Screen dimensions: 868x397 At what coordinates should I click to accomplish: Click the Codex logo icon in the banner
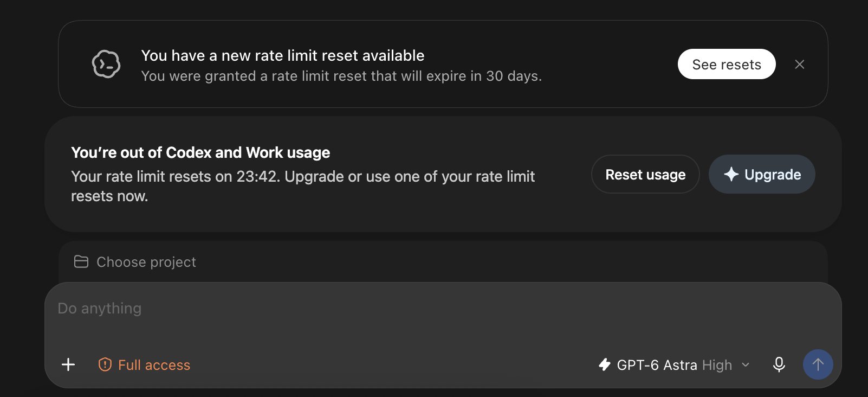pos(106,64)
